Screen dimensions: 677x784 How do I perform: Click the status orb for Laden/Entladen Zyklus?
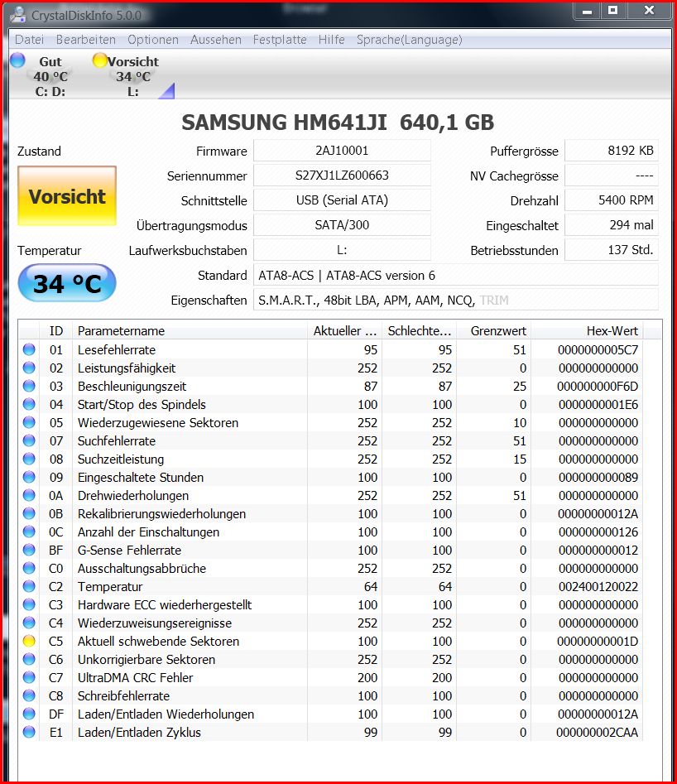click(x=29, y=732)
